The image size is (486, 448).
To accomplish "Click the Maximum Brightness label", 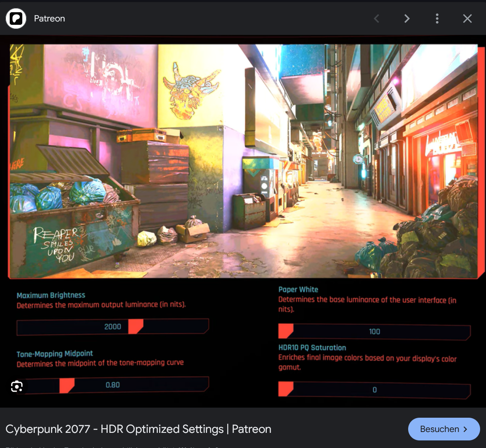I will click(x=51, y=295).
